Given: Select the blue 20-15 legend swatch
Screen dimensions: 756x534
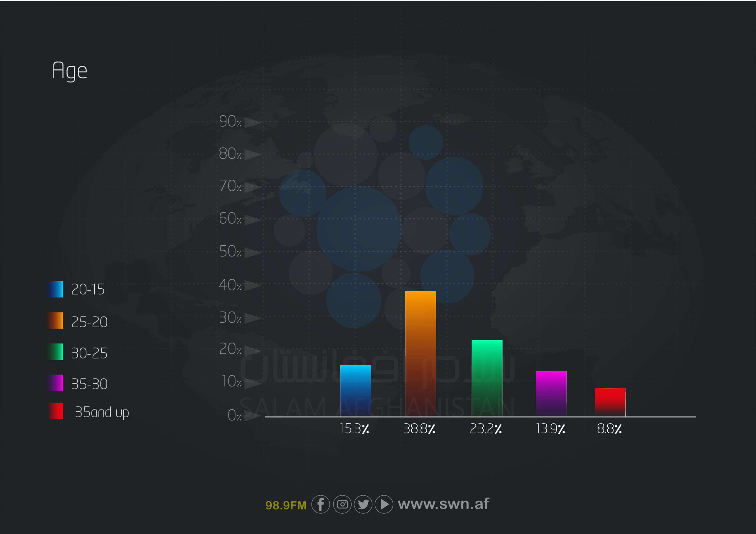Looking at the screenshot, I should click(55, 289).
